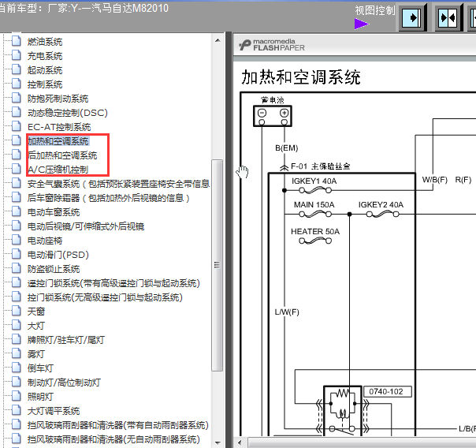Select 后加热和空调系统 in the tree
Viewport: 476px width, 448px height.
62,155
